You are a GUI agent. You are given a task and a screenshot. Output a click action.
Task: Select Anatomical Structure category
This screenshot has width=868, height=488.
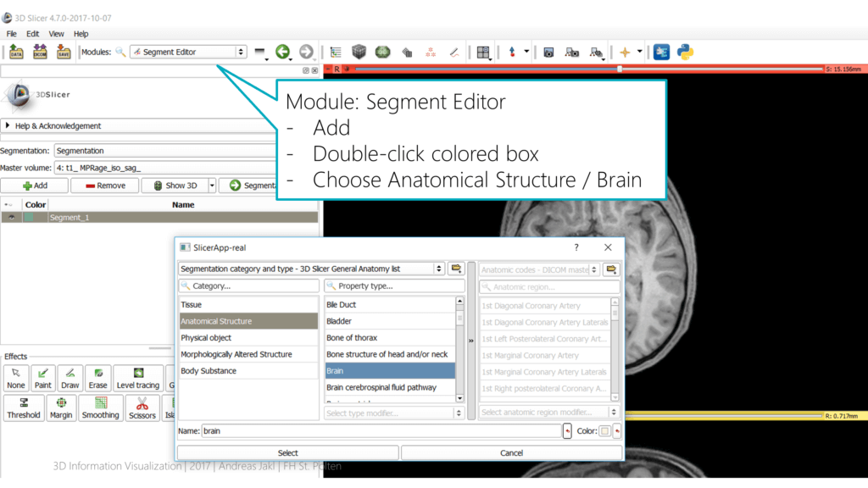point(248,321)
